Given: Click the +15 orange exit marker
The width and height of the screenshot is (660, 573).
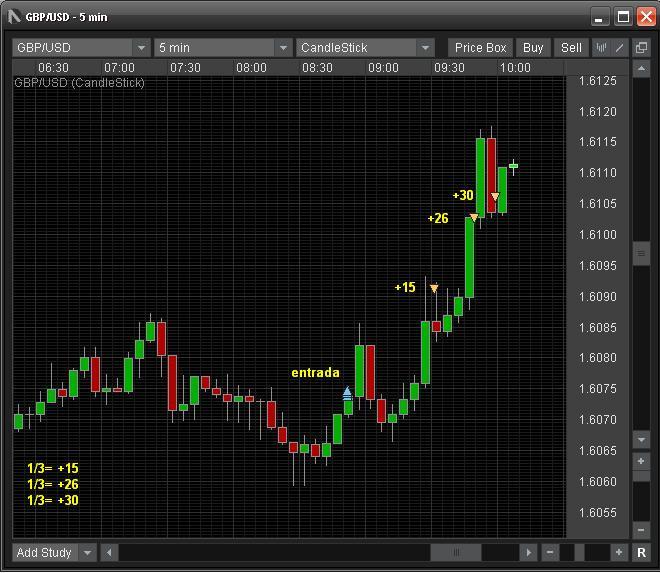Looking at the screenshot, I should click(x=434, y=289).
